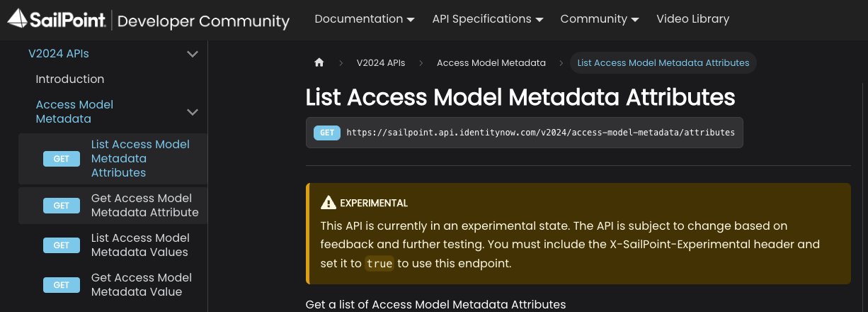Viewport: 868px width, 312px height.
Task: Open the Community dropdown menu
Action: coord(600,19)
